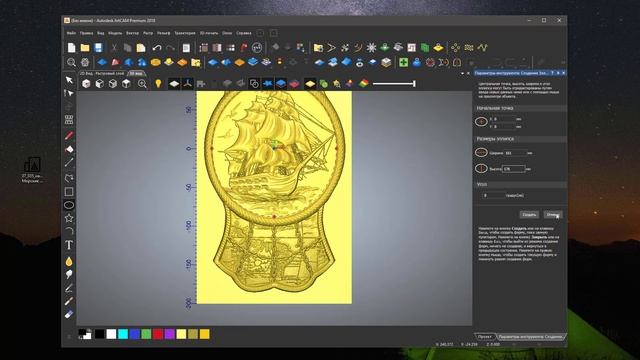This screenshot has height=360, width=640.
Task: Pick the yellow droplet fill tool
Action: [x=69, y=261]
